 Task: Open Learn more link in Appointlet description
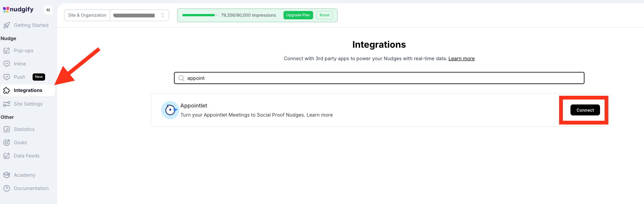point(320,115)
